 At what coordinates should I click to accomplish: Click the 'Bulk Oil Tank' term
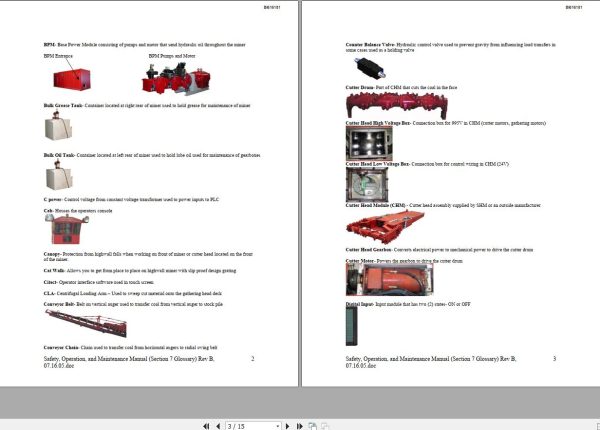59,155
